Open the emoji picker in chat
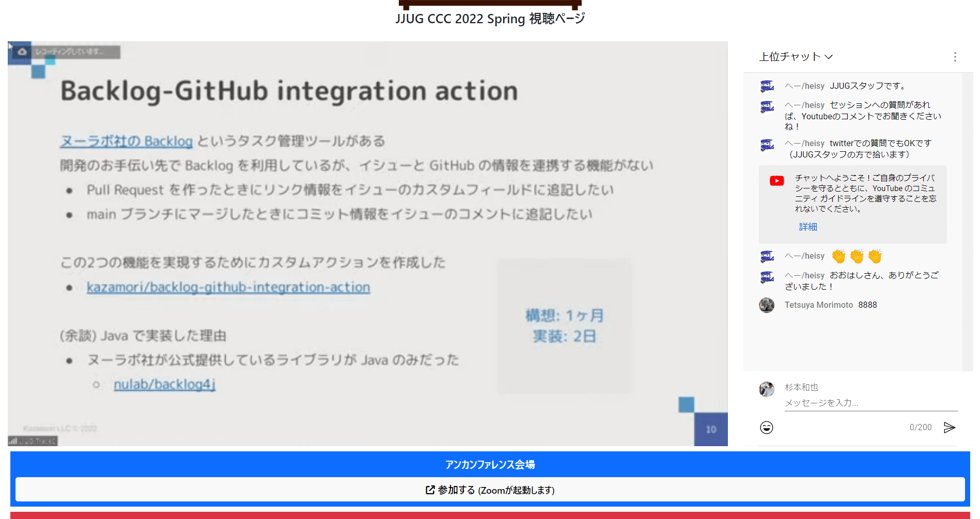 (x=767, y=428)
